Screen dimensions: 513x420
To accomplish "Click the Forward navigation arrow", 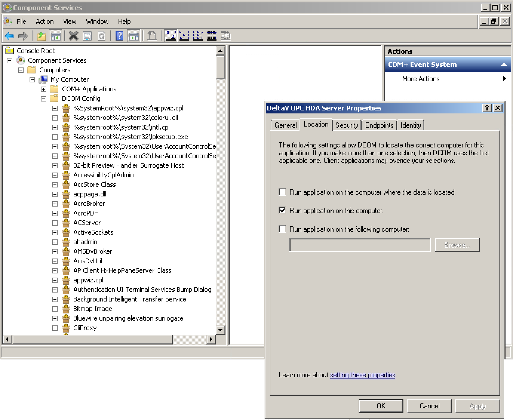I will click(23, 36).
